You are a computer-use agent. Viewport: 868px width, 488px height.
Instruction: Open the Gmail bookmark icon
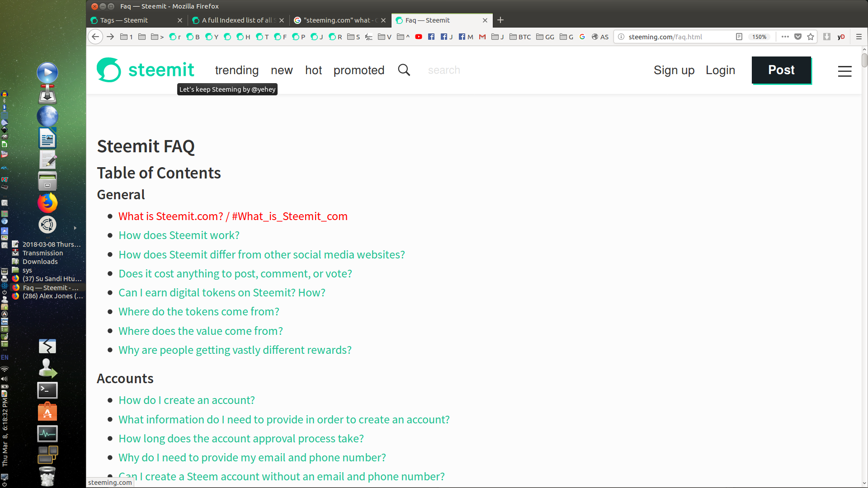(x=482, y=37)
